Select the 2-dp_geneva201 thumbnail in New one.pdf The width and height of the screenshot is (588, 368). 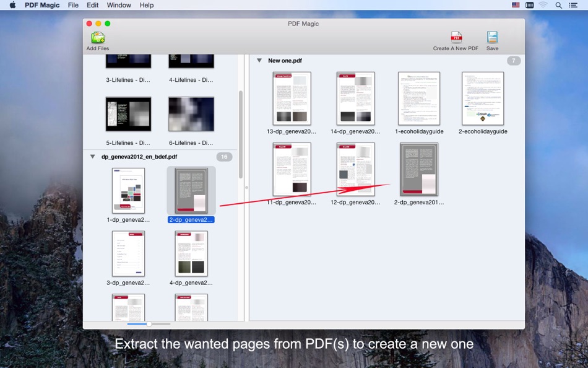tap(419, 169)
